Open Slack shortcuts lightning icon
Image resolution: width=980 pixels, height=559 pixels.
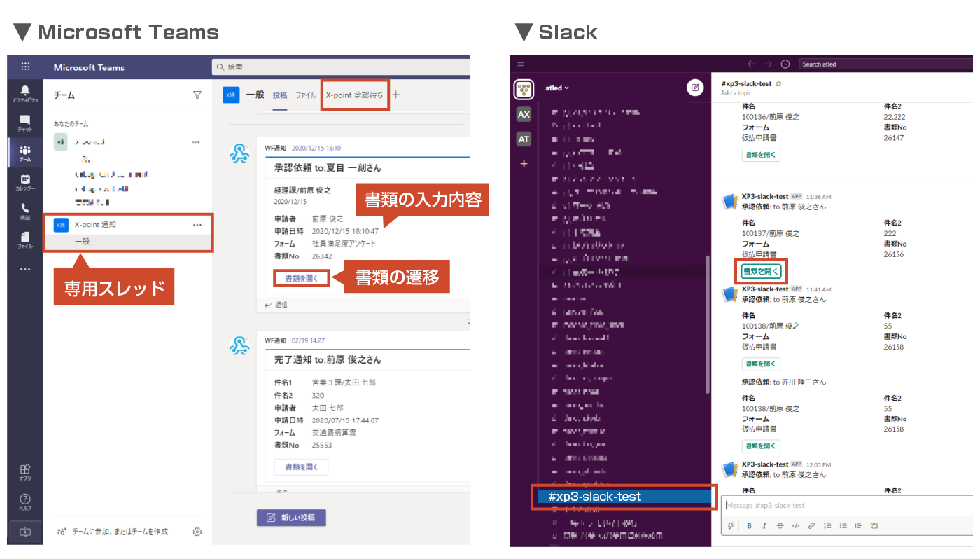coord(731,525)
